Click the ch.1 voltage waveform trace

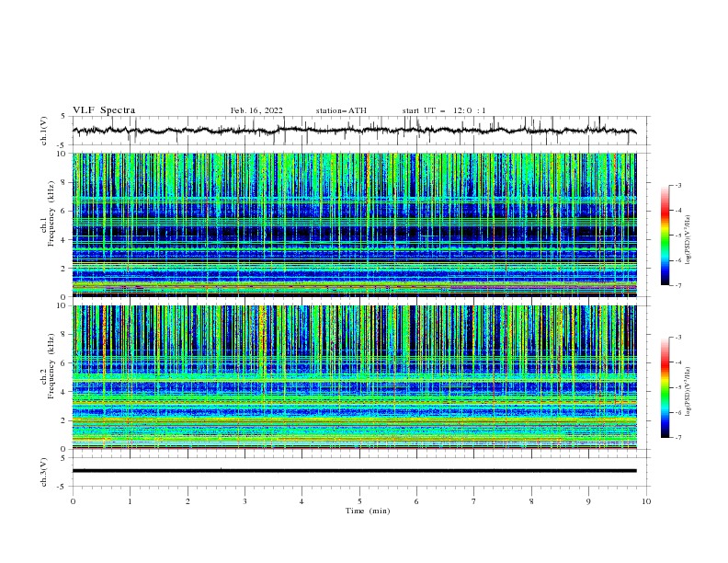click(x=354, y=131)
